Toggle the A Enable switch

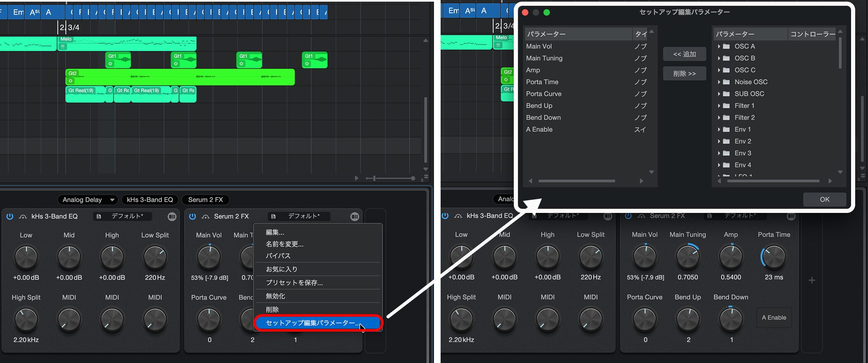774,318
